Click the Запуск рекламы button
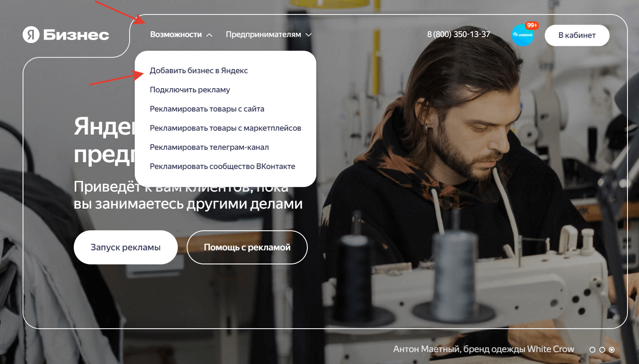This screenshot has width=639, height=364. [126, 247]
